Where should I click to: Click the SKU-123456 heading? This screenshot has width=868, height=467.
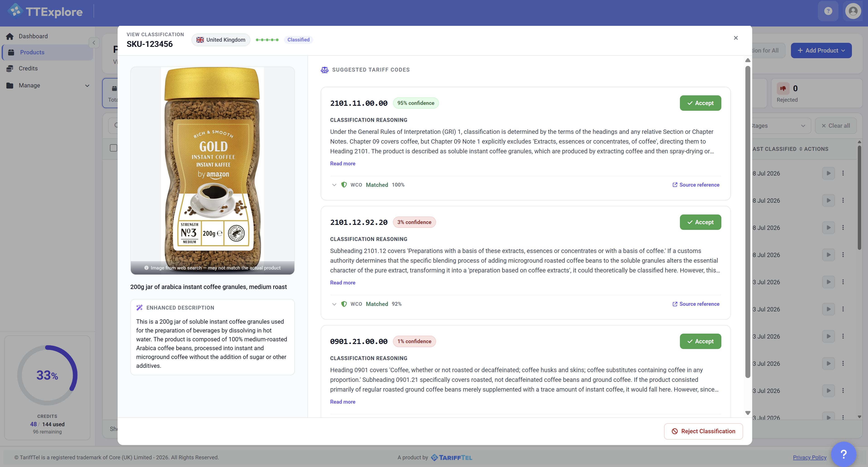149,44
